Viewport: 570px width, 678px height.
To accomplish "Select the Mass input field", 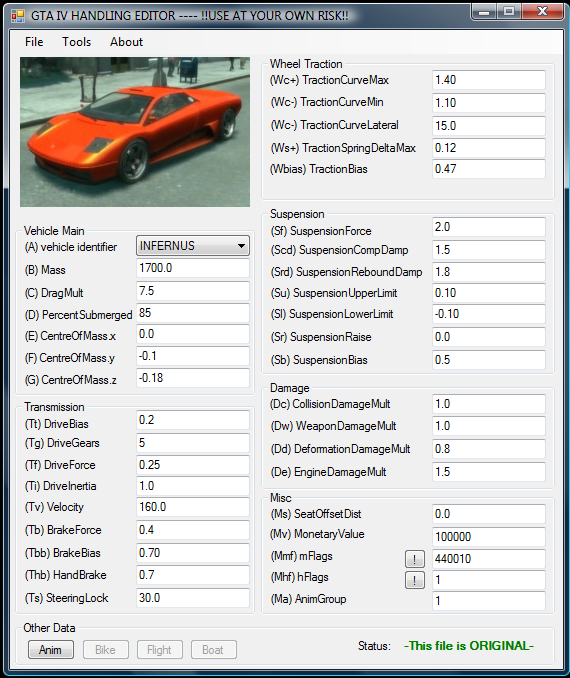I will click(193, 268).
